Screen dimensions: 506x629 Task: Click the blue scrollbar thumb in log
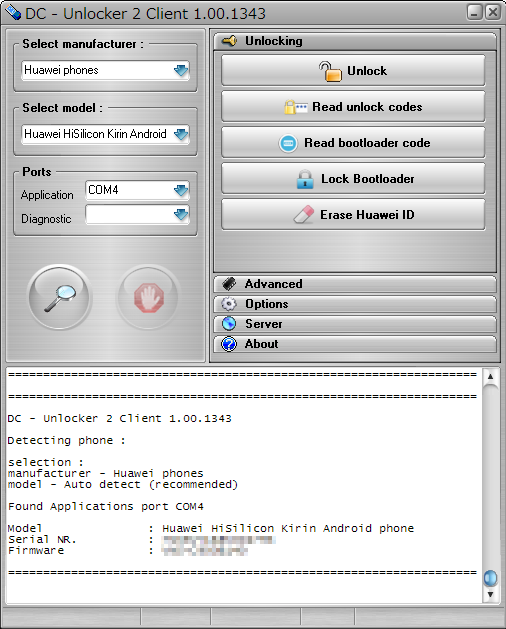coord(490,578)
